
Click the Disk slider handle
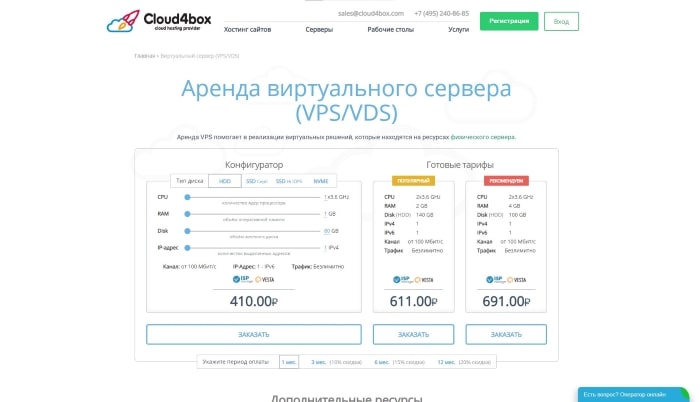tap(188, 231)
